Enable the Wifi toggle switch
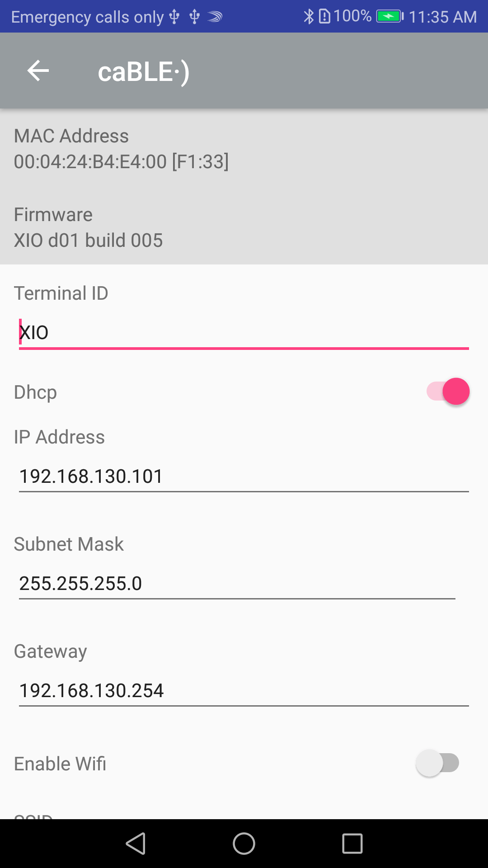The width and height of the screenshot is (488, 868). [x=437, y=763]
